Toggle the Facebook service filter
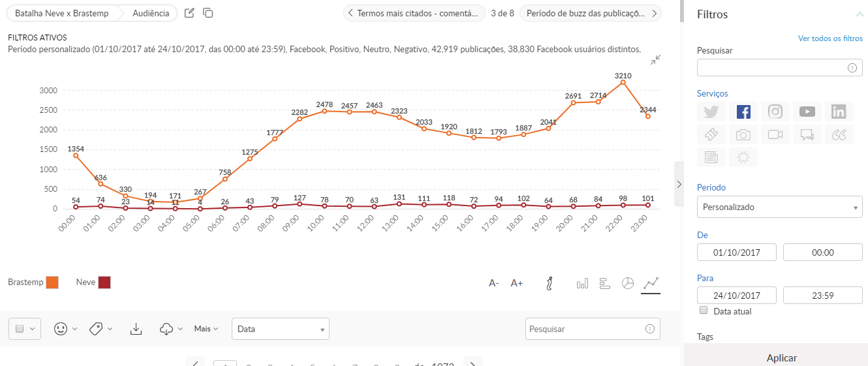Screen dimensions: 868x366 point(743,112)
